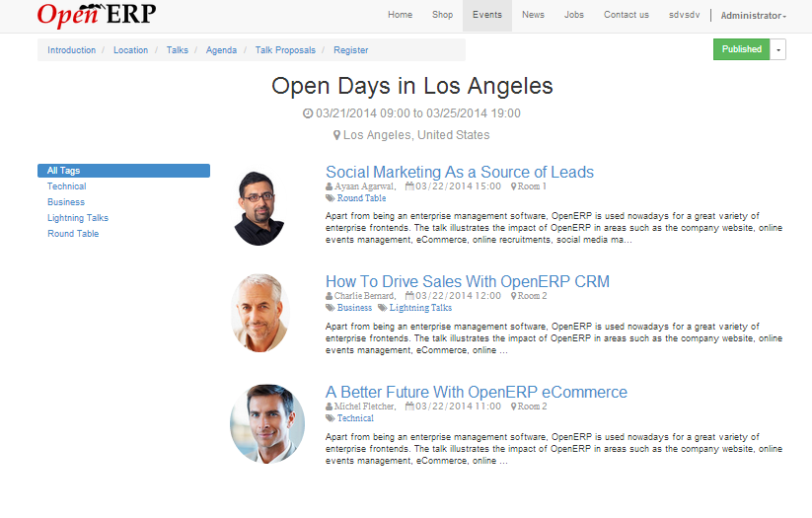Image resolution: width=812 pixels, height=518 pixels.
Task: Go to Location breadcrumb link
Action: click(130, 50)
